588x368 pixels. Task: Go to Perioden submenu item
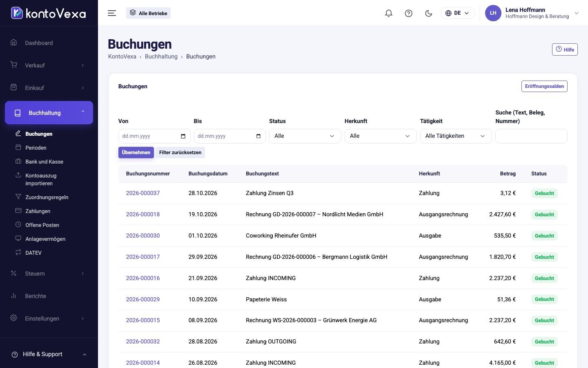click(x=36, y=148)
